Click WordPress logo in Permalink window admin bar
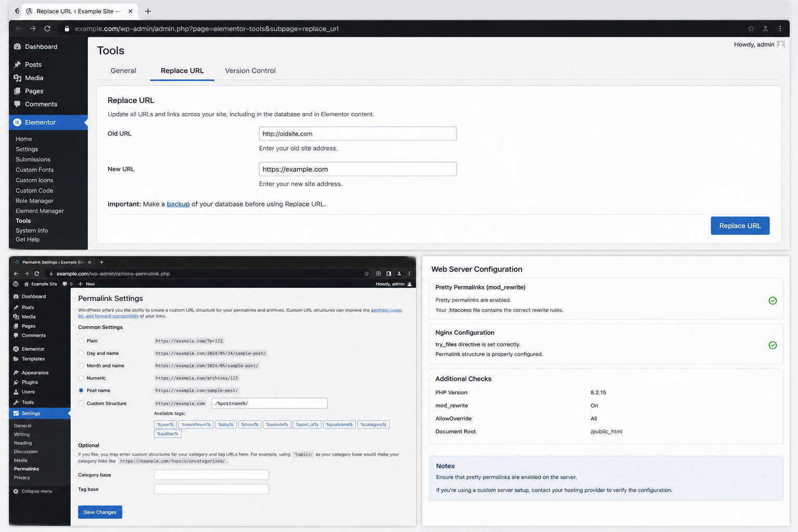 point(16,284)
